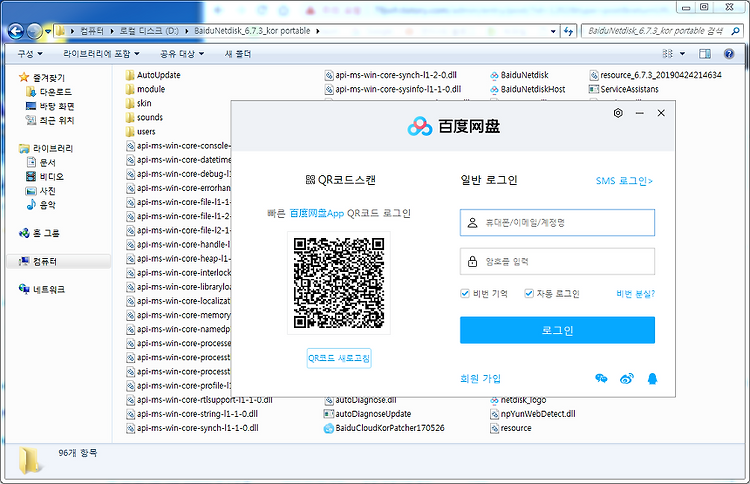Toggle the preview pane icon
750x484 pixels.
click(705, 54)
